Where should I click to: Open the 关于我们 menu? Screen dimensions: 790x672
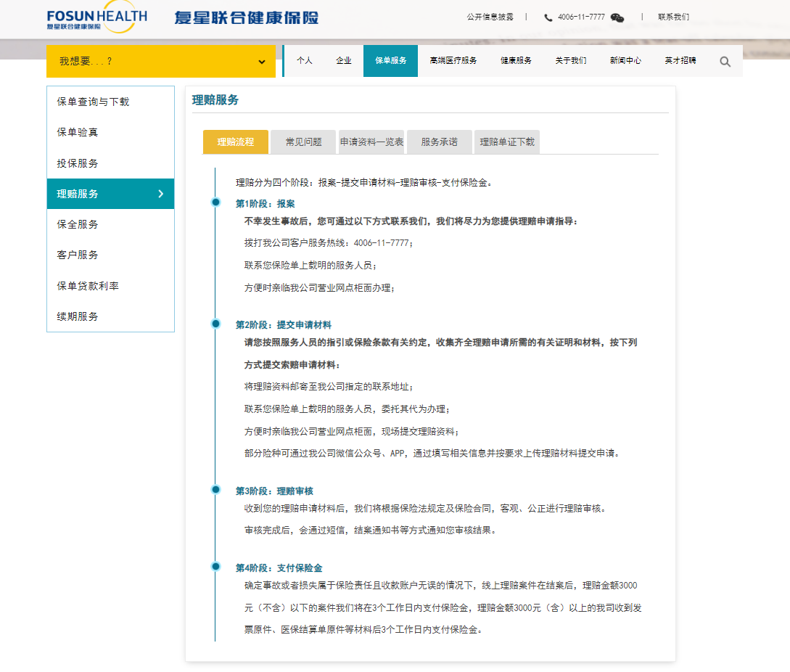point(571,60)
